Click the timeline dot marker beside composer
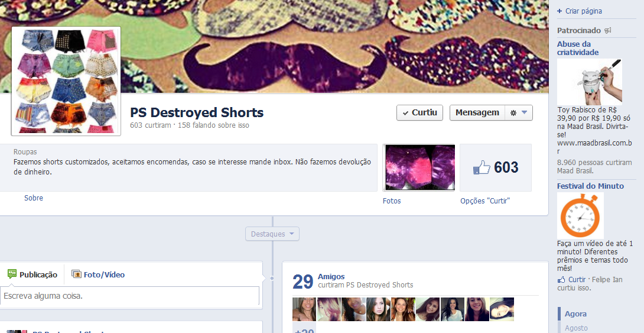The width and height of the screenshot is (644, 333). click(x=271, y=279)
